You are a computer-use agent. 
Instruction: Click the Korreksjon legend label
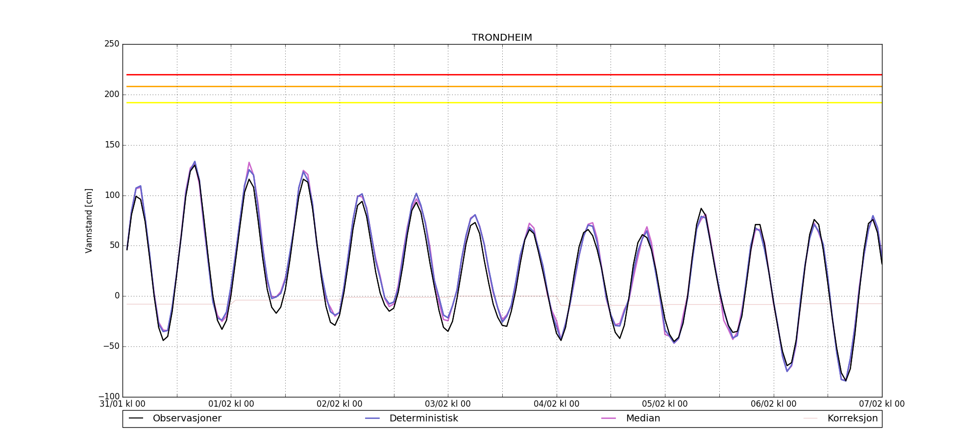click(852, 418)
